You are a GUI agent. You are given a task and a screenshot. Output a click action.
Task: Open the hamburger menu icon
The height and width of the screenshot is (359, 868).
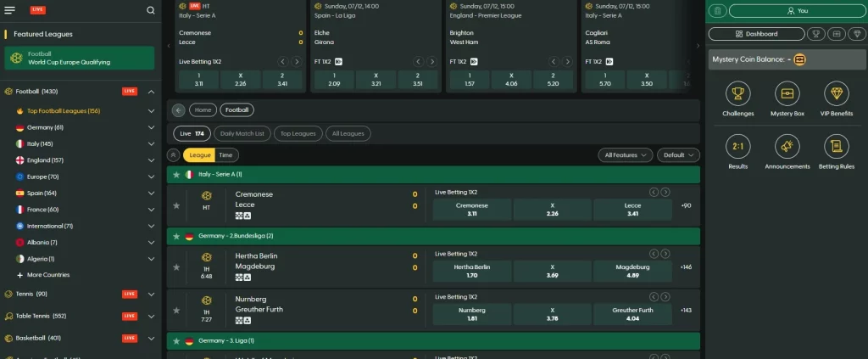[10, 10]
